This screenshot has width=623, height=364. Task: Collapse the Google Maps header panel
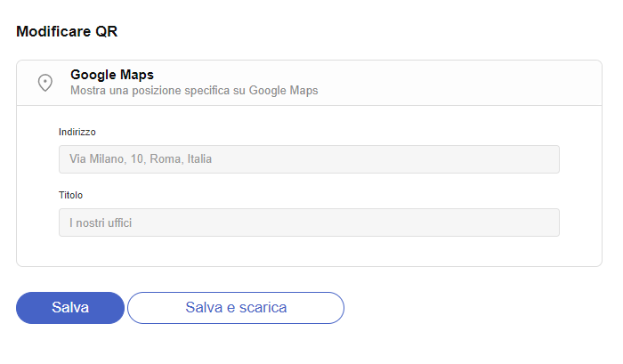tap(309, 83)
